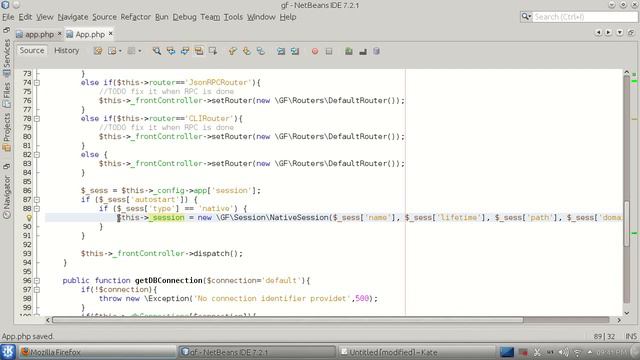640x360 pixels.
Task: Go to Previous Bookmark icon
Action: point(233,51)
